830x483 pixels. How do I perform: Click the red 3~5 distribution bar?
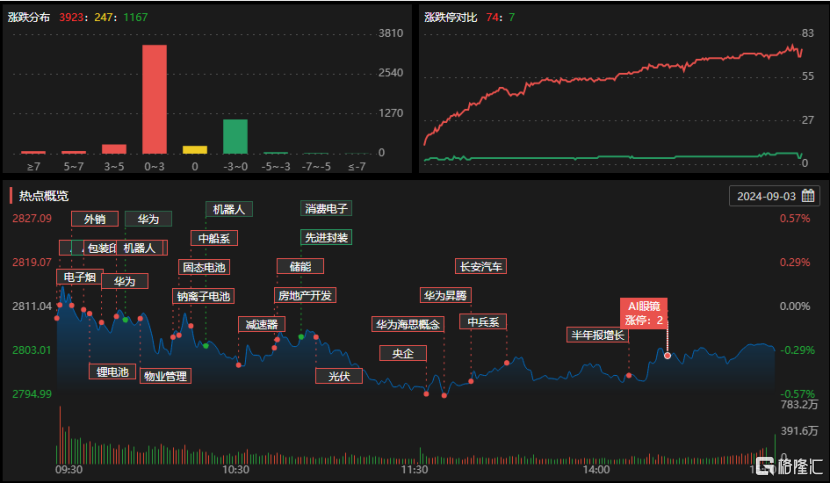point(114,149)
